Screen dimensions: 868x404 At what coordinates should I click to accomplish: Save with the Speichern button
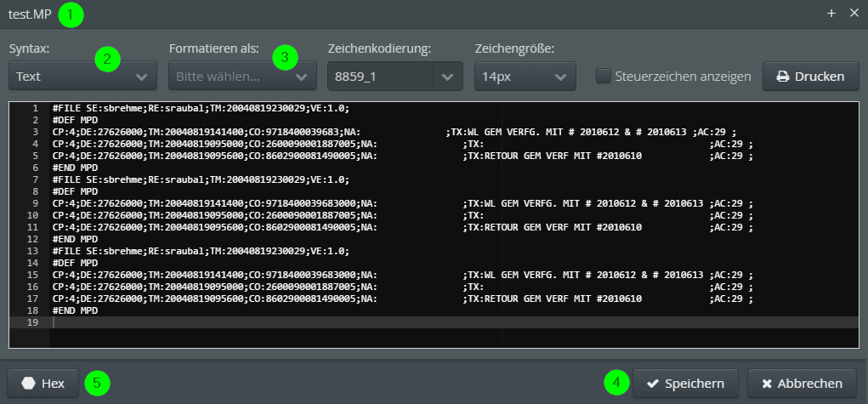point(685,384)
